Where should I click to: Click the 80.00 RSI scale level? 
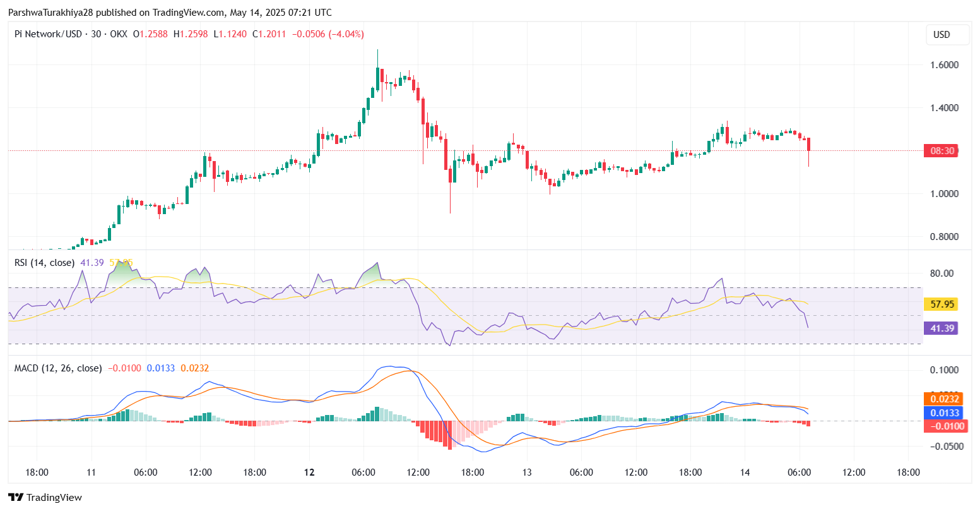click(x=941, y=274)
